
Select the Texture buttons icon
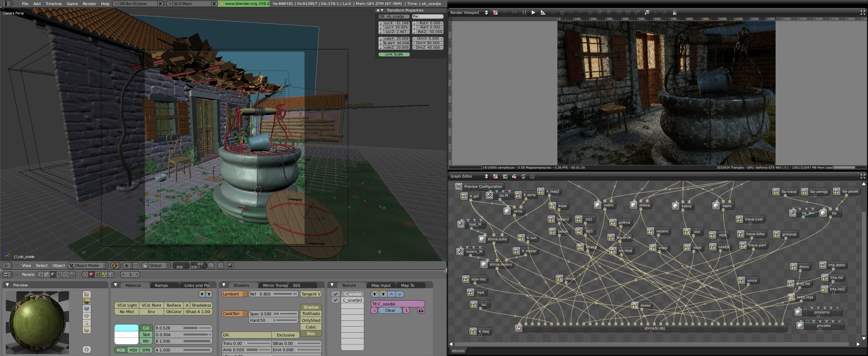[98, 275]
